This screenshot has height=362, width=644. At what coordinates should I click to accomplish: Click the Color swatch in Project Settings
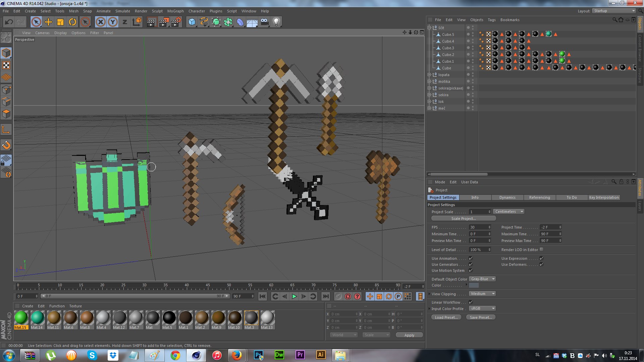click(x=474, y=285)
